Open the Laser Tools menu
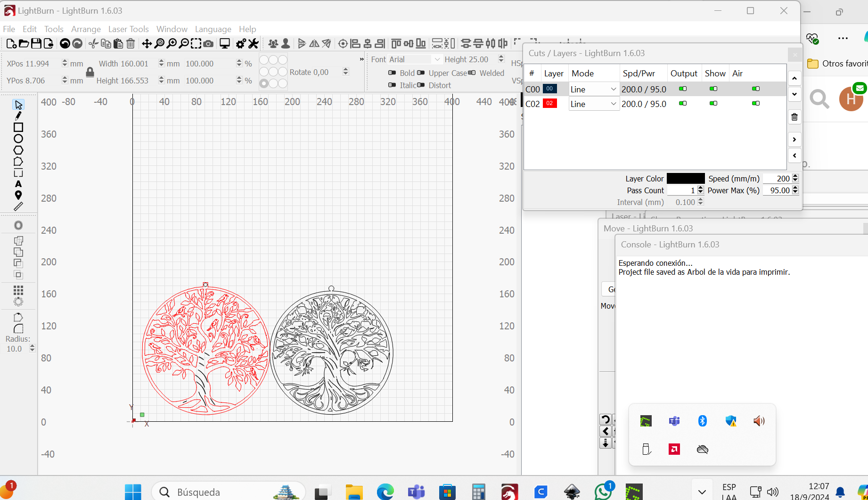Viewport: 868px width, 500px height. click(128, 29)
